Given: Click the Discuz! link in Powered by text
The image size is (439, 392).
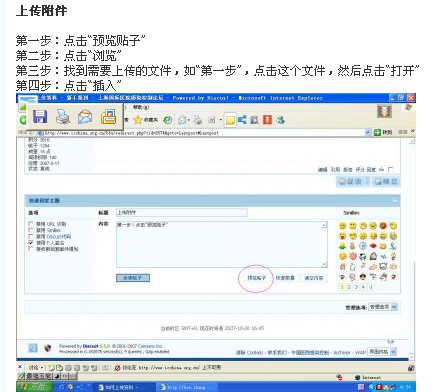Looking at the screenshot, I should (x=90, y=346).
